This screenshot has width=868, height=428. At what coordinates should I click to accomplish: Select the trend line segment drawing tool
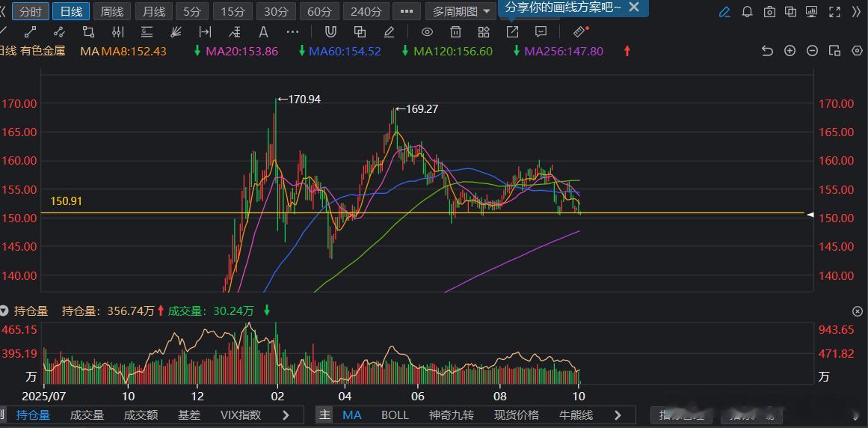(x=31, y=32)
